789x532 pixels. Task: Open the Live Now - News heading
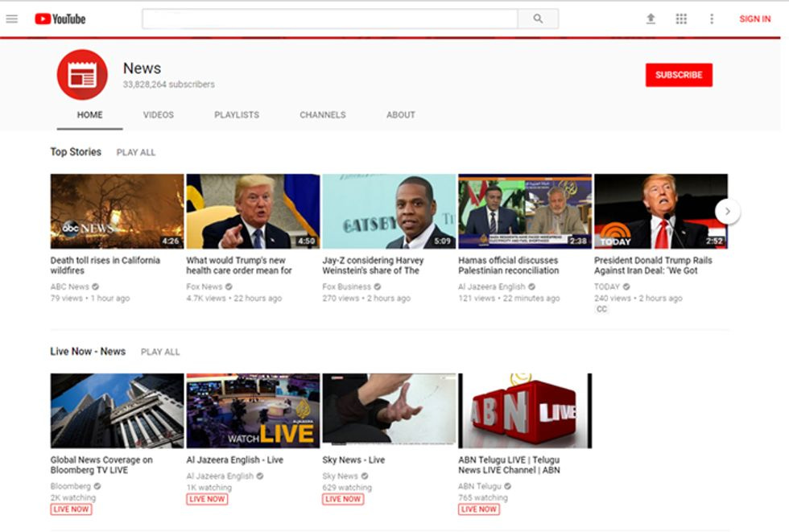pyautogui.click(x=88, y=352)
